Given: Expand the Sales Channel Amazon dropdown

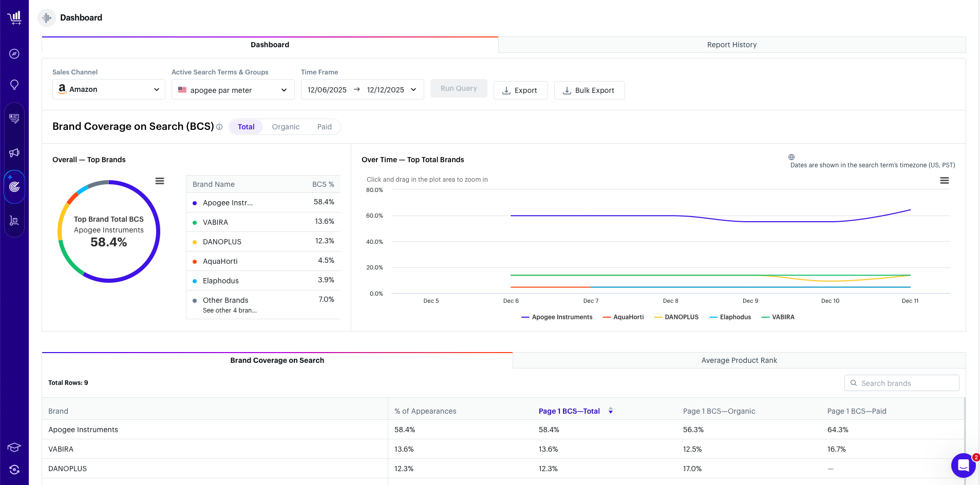Looking at the screenshot, I should (x=108, y=89).
